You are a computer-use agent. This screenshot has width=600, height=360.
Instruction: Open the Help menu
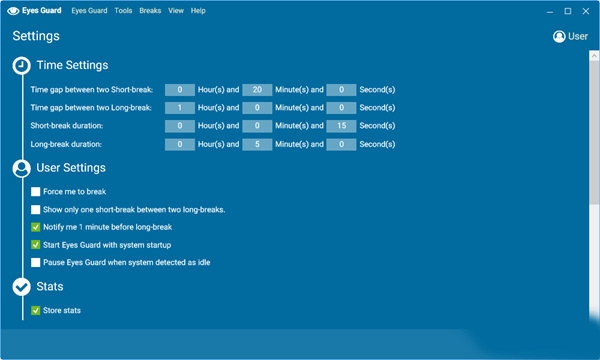tap(198, 11)
